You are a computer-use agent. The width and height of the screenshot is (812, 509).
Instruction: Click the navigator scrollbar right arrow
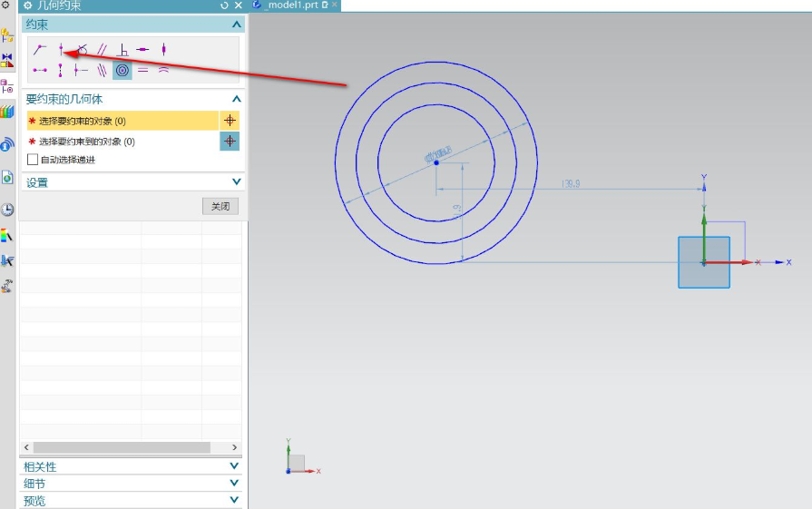(235, 447)
